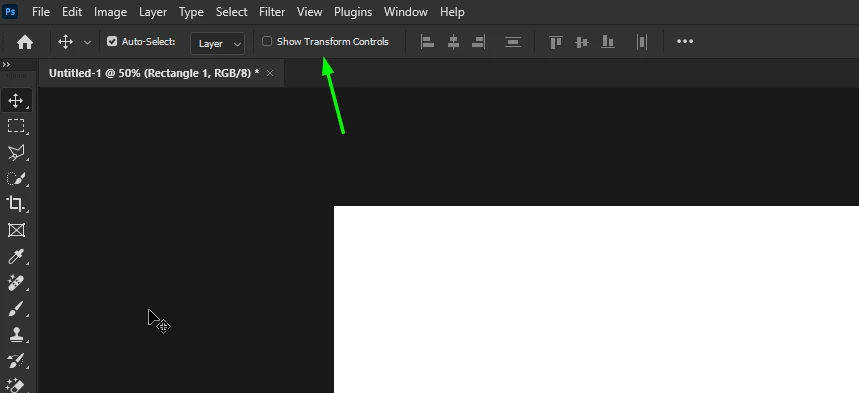Select the History Brush tool
This screenshot has width=859, height=393.
point(16,361)
